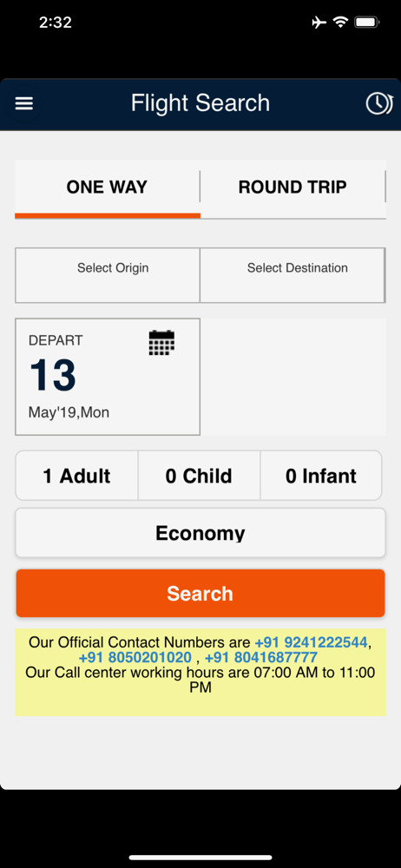Switch to the ONE WAY tab
The width and height of the screenshot is (401, 868).
(x=107, y=187)
